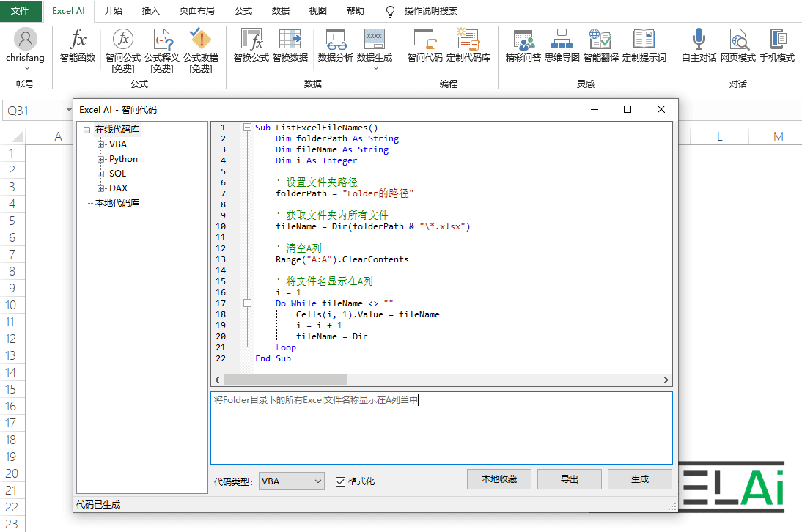Switch to the 页面布局 ribbon tab

pyautogui.click(x=197, y=11)
